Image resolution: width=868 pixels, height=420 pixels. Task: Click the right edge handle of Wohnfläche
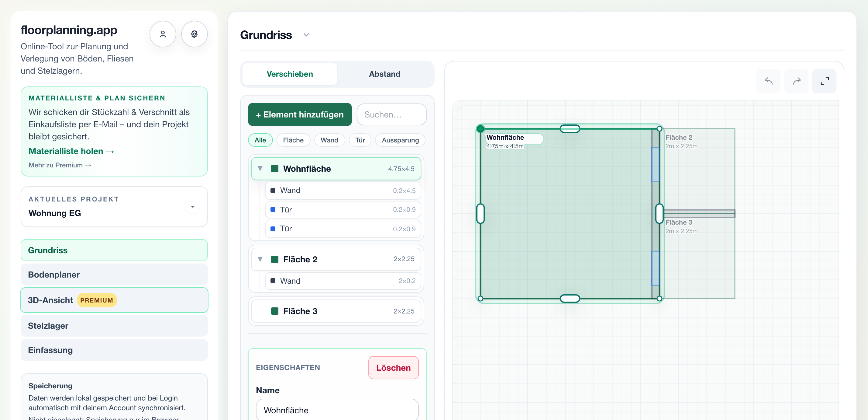[x=660, y=214]
